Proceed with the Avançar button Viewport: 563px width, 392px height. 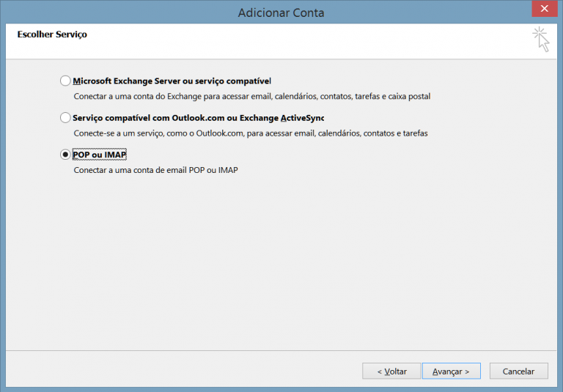click(x=451, y=371)
